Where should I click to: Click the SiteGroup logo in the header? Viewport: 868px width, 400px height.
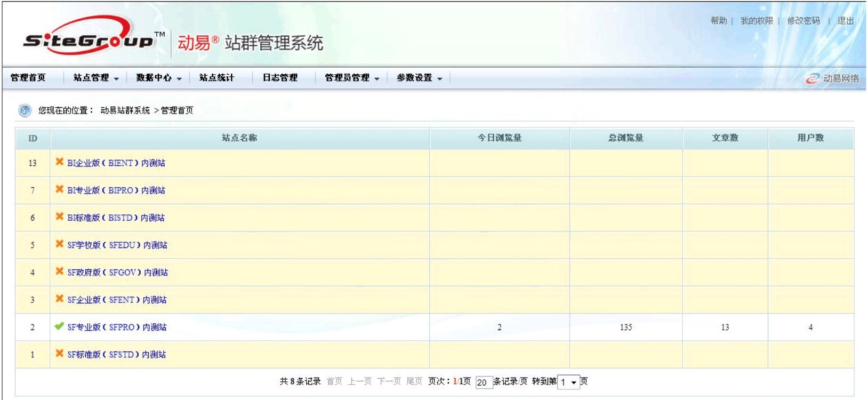click(94, 35)
